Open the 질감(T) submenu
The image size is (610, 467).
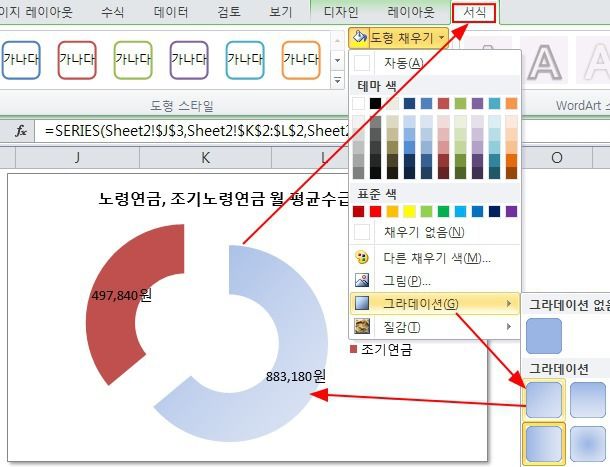435,327
